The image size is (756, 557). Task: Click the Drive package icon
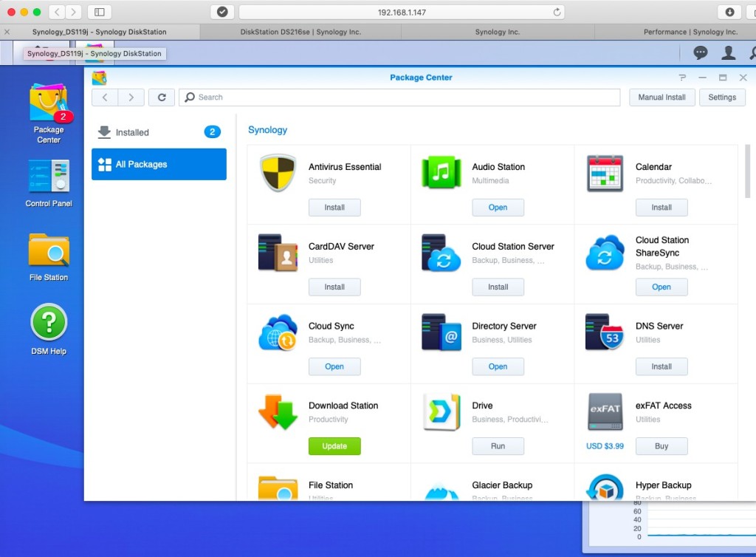pyautogui.click(x=441, y=412)
